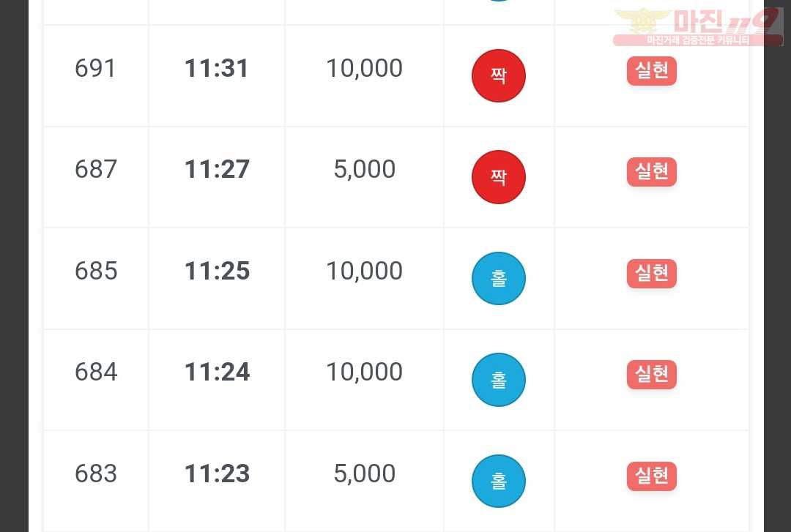Click the 실현 badge in row 685
791x532 pixels.
[x=651, y=274]
